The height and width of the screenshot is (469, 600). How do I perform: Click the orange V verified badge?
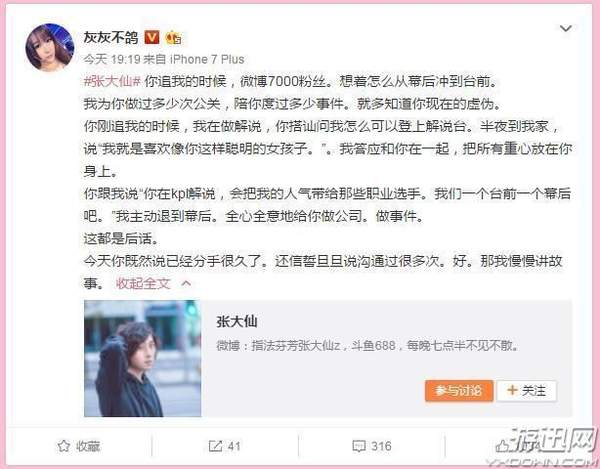pyautogui.click(x=152, y=37)
